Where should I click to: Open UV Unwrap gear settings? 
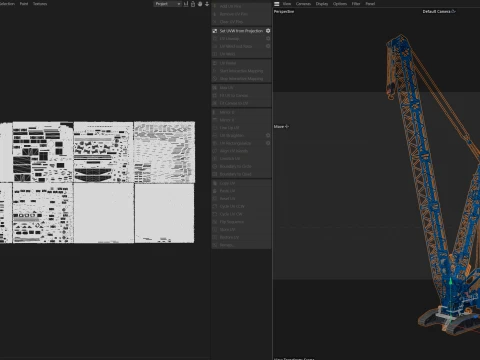[x=268, y=39]
